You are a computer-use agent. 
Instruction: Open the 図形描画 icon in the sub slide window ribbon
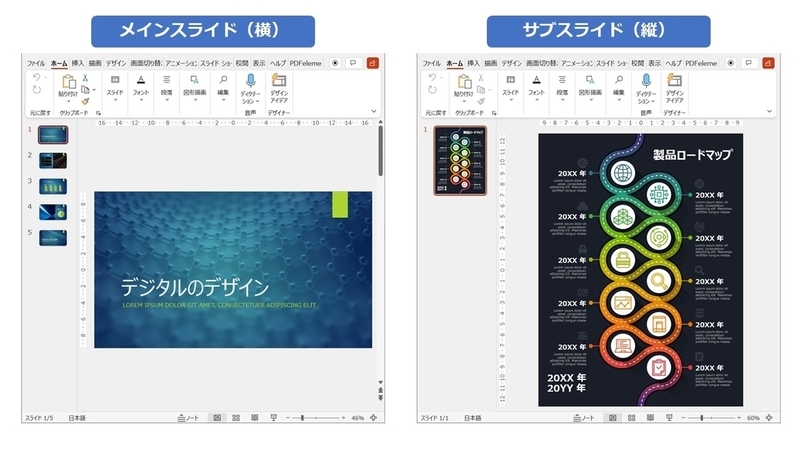point(590,80)
